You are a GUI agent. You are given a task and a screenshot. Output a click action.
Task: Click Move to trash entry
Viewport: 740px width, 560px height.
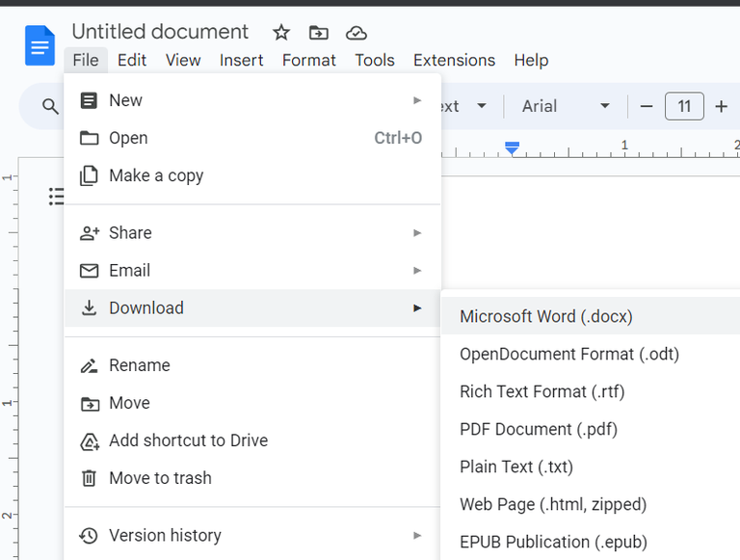[x=160, y=478]
